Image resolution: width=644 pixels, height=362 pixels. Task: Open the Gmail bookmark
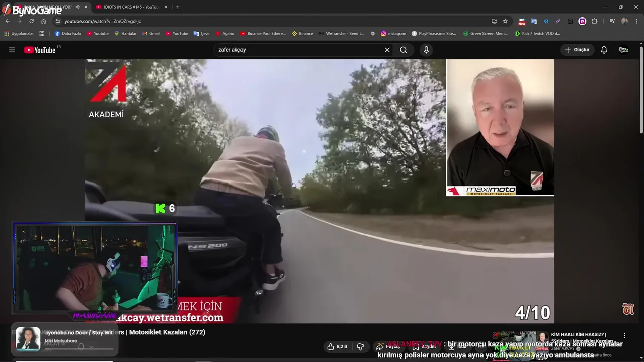pos(151,34)
